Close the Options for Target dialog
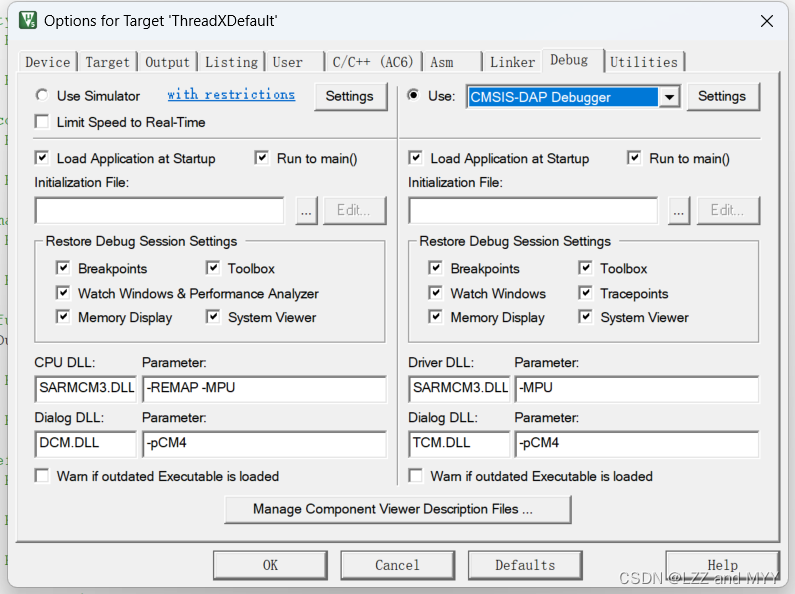 tap(767, 21)
